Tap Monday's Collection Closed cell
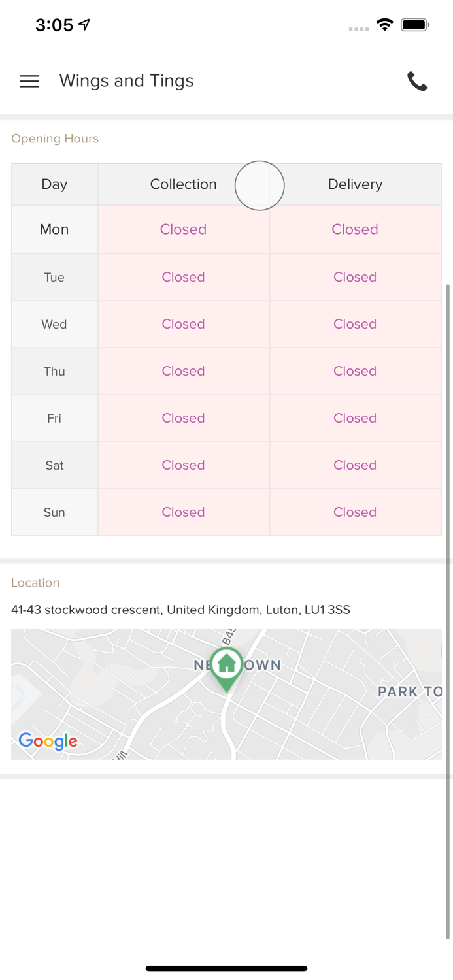The image size is (453, 980). [x=183, y=229]
